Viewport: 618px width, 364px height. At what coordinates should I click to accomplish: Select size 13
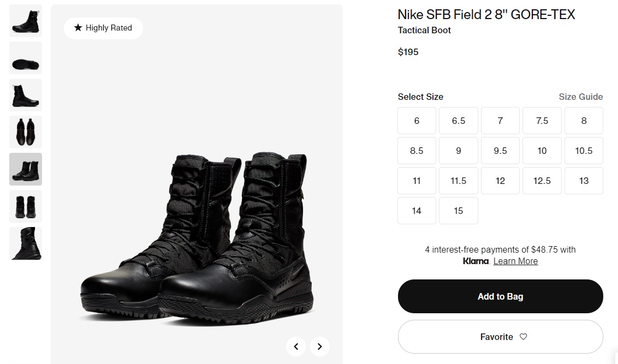(584, 181)
